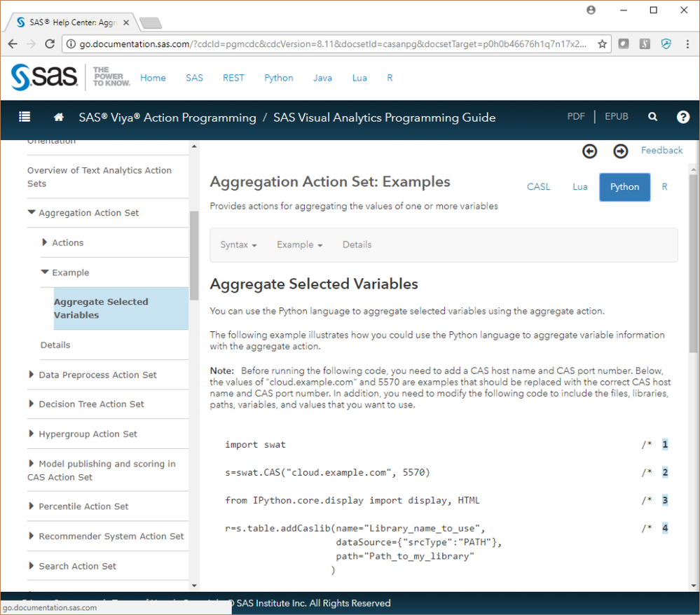
Task: Expand Search Action Set
Action: pyautogui.click(x=31, y=565)
